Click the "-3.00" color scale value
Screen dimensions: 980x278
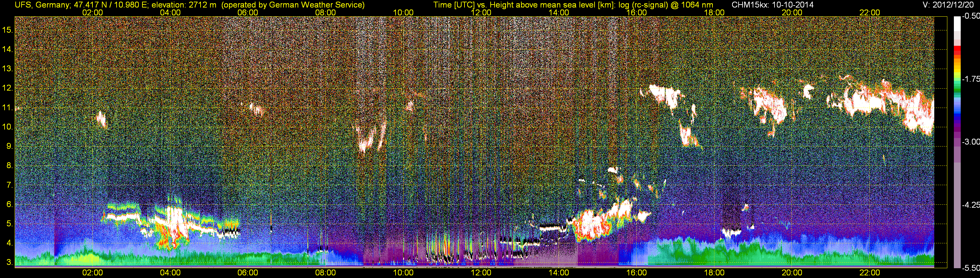coord(971,142)
